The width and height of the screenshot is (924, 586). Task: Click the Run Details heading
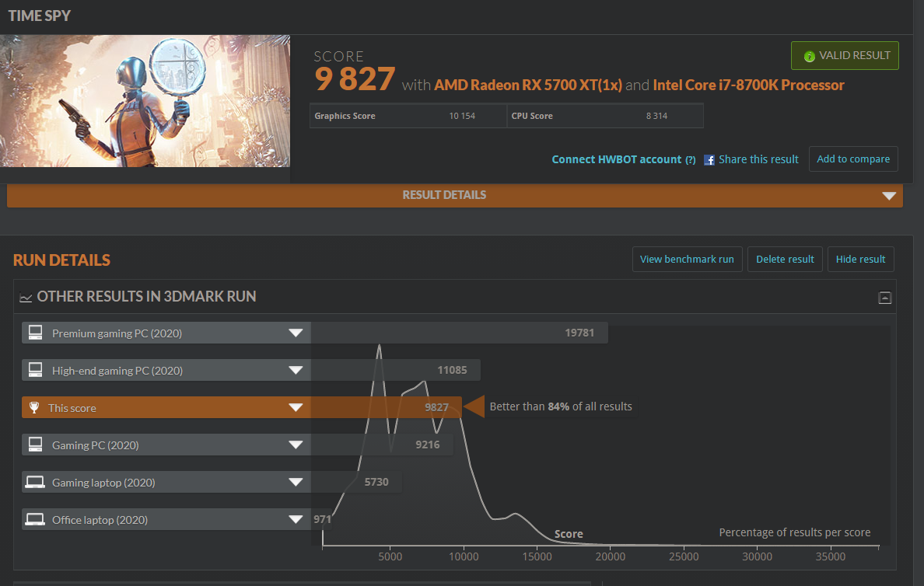[x=62, y=260]
